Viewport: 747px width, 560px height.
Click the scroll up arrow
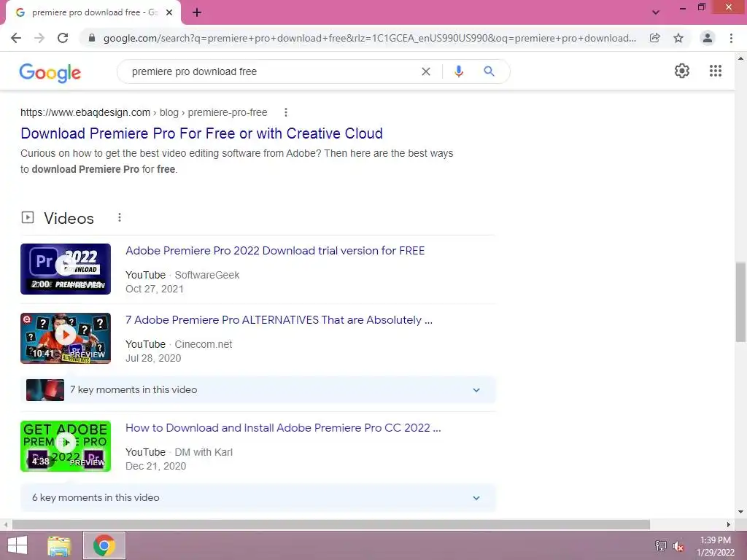[740, 58]
